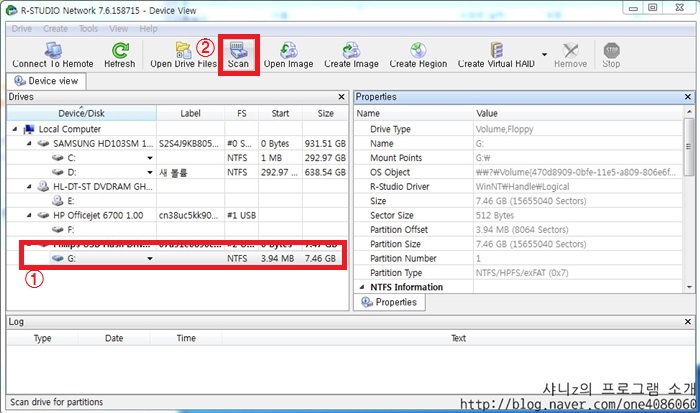Open the dropdown arrow beside volume D:

click(x=150, y=172)
